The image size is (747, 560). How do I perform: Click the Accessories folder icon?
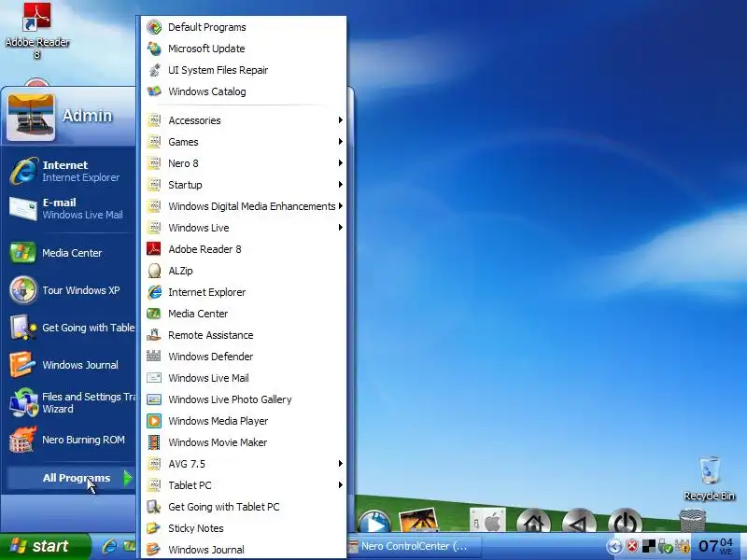coord(154,120)
